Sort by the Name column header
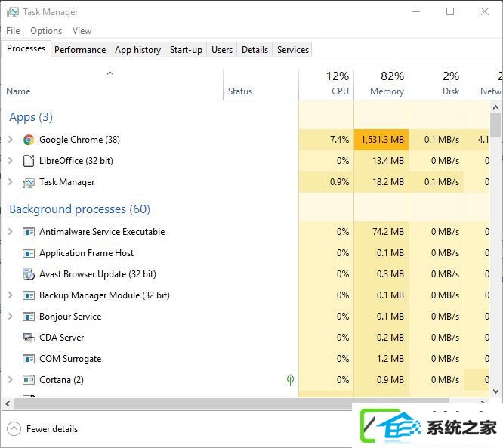 [112, 84]
